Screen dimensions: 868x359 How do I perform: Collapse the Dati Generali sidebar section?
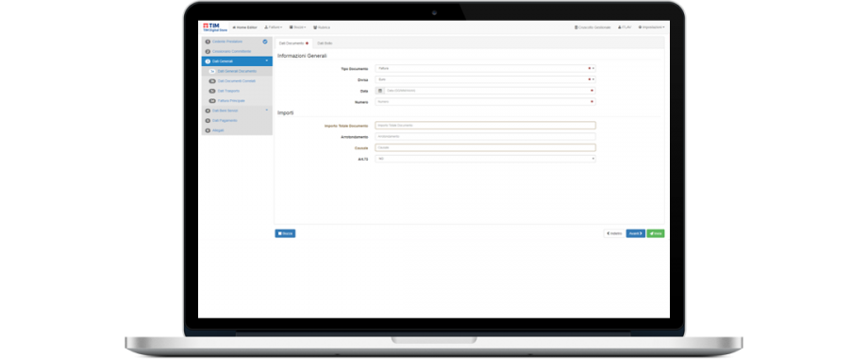point(266,60)
